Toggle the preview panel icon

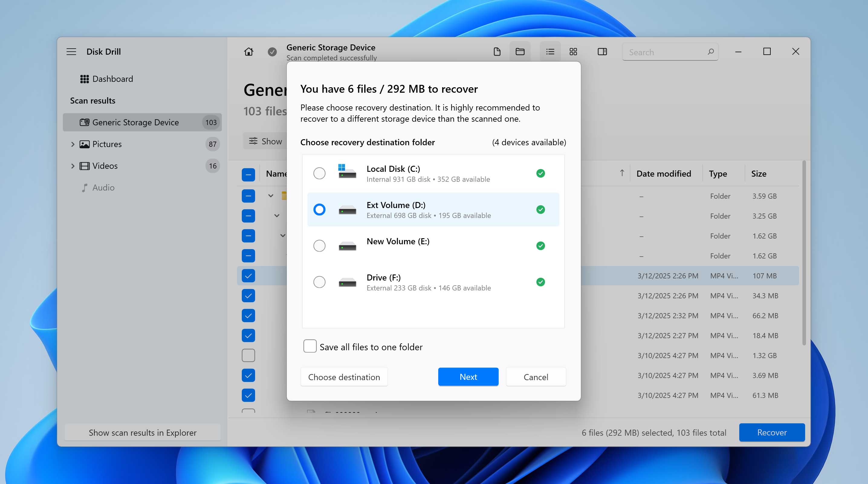602,52
